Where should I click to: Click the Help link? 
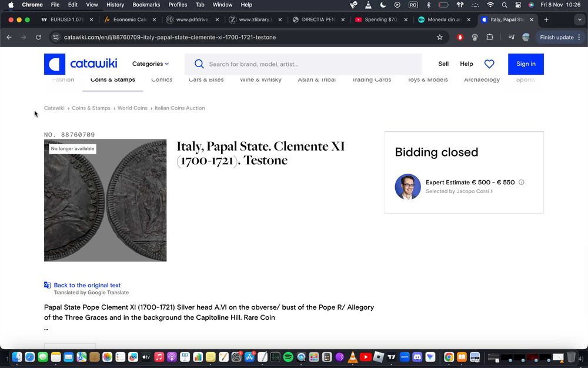(466, 64)
